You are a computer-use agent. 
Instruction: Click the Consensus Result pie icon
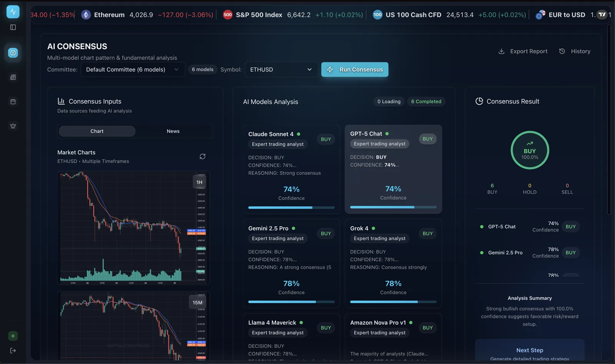479,101
